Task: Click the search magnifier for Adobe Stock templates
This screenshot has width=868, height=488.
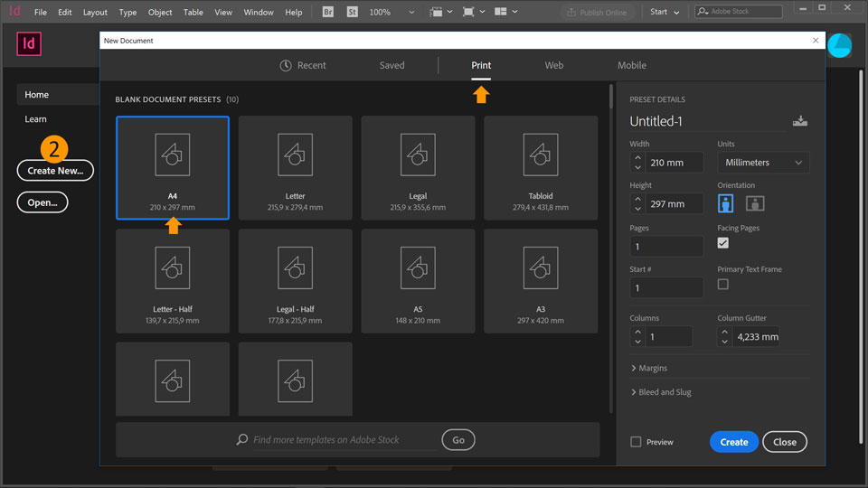Action: [242, 439]
